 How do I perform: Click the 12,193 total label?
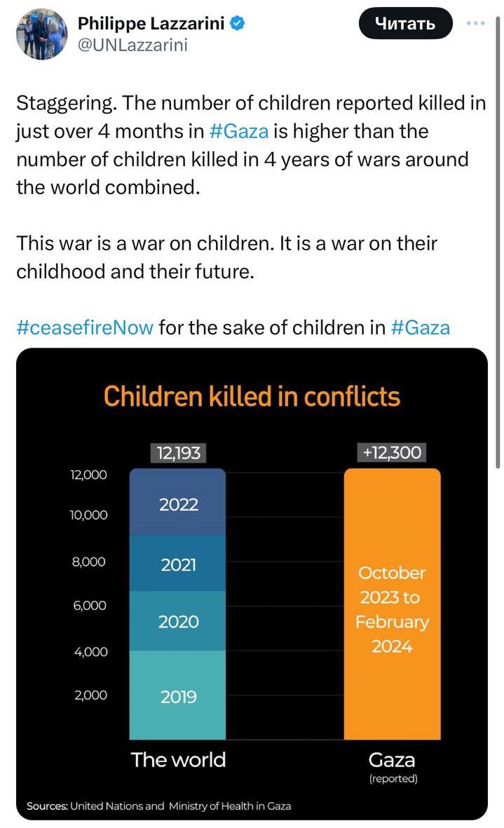[178, 453]
